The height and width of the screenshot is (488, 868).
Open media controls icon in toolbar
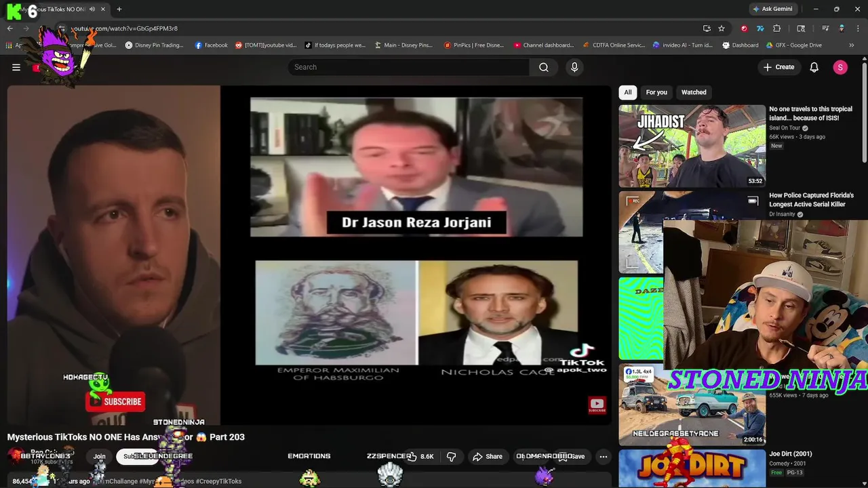825,28
